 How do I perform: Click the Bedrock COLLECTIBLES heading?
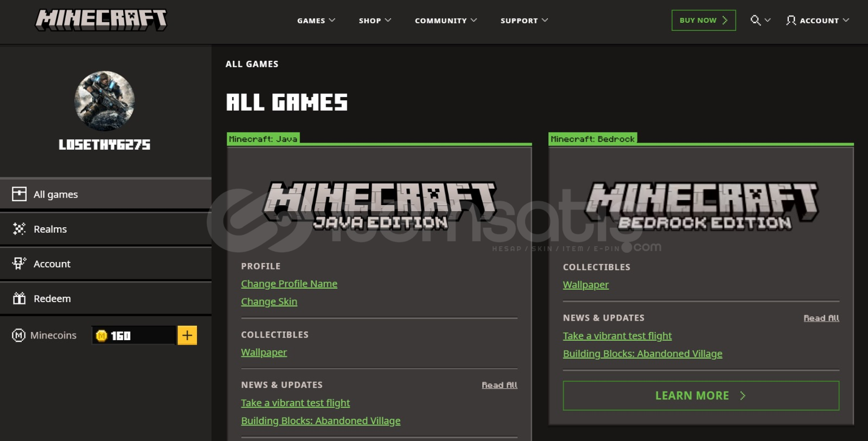tap(597, 267)
